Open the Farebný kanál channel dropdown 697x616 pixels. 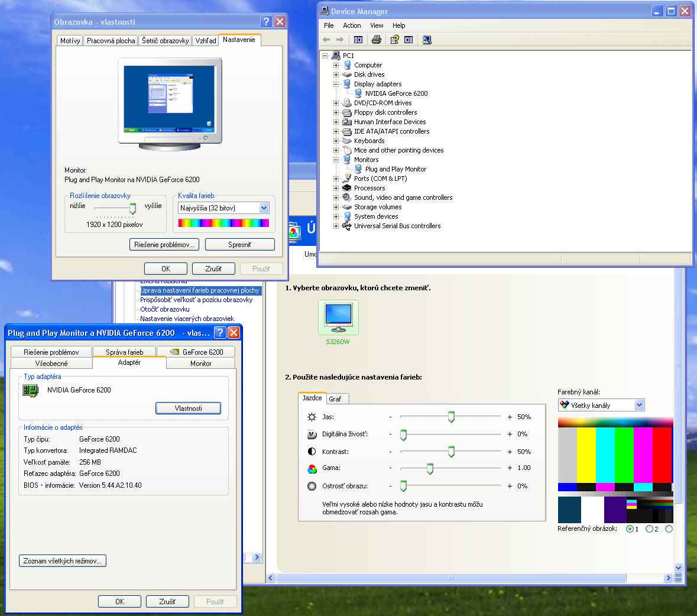point(639,405)
